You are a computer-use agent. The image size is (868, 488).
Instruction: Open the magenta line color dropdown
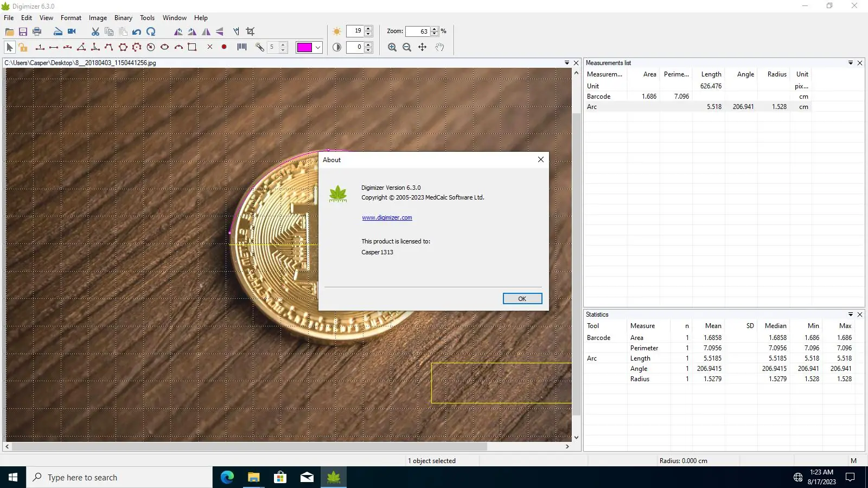(x=318, y=47)
